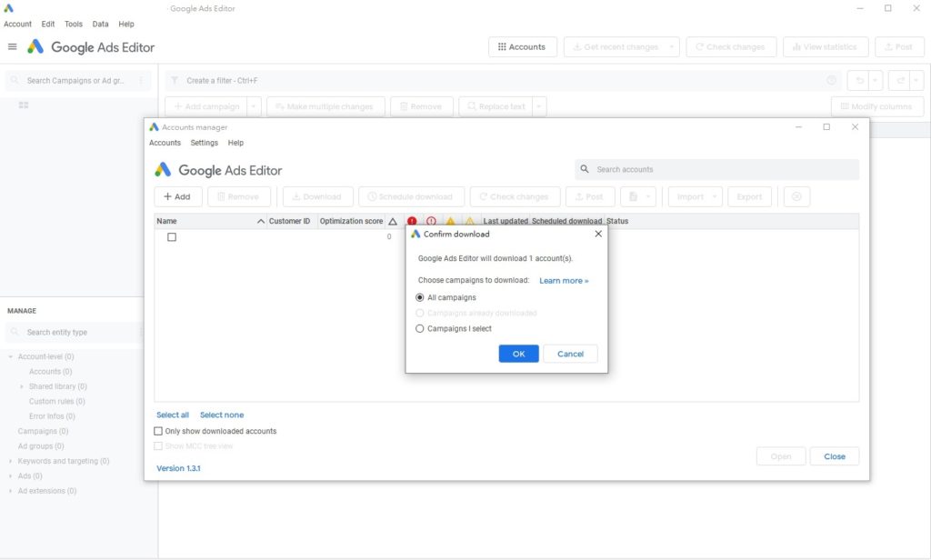931x560 pixels.
Task: Sort by the red error count column icon
Action: point(411,220)
